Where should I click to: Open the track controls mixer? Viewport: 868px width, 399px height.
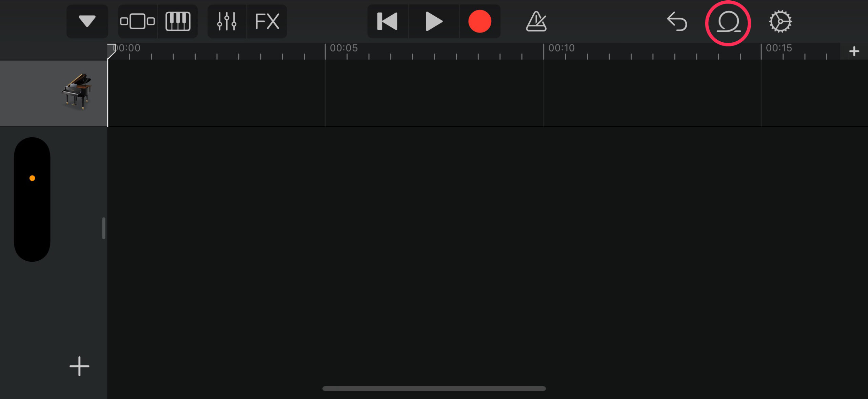pos(227,21)
